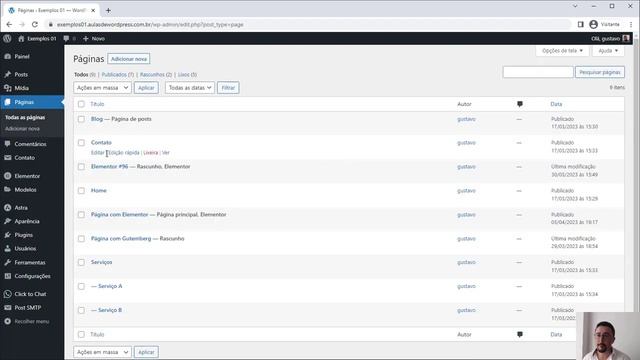Expand the Opções de tela panel
This screenshot has height=360, width=640.
[562, 51]
